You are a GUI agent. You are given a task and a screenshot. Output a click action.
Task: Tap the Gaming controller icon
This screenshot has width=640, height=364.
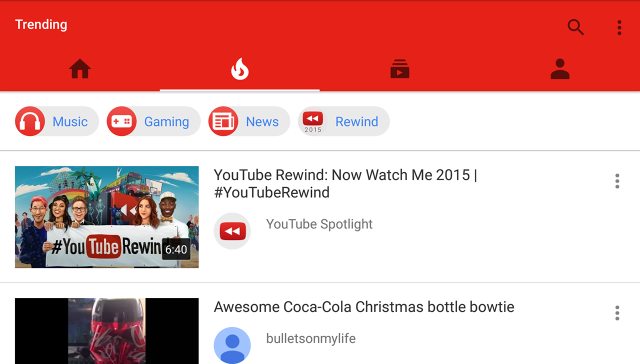coord(121,121)
